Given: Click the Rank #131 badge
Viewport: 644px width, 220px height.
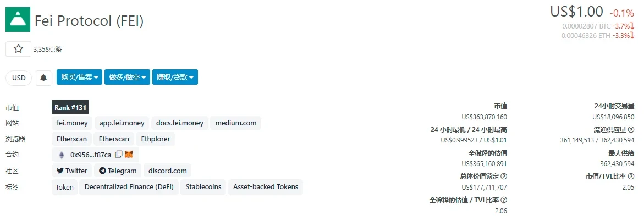Looking at the screenshot, I should pos(70,107).
